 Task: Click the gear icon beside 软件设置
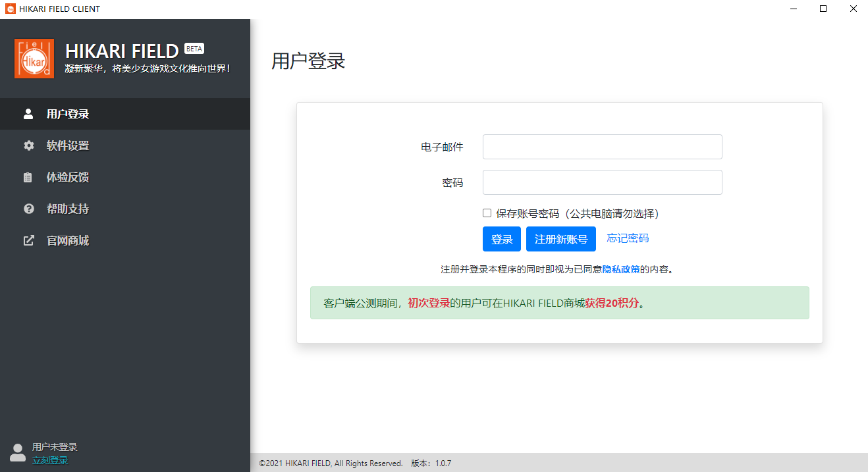(x=28, y=145)
